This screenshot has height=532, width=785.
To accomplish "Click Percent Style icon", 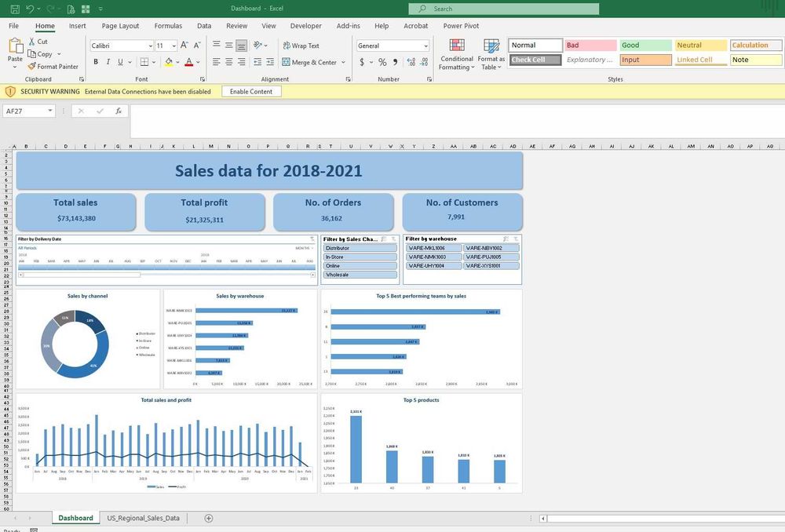I will coord(382,62).
